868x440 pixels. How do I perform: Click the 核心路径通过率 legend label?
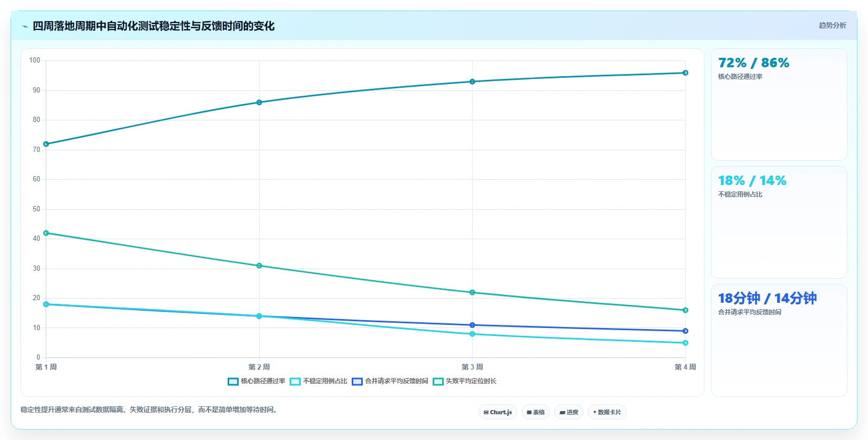pyautogui.click(x=263, y=381)
